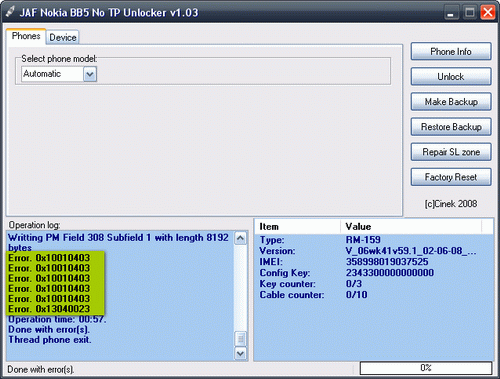Click the Writting PM Field 308 log line
Image resolution: width=500 pixels, height=379 pixels.
[x=118, y=242]
